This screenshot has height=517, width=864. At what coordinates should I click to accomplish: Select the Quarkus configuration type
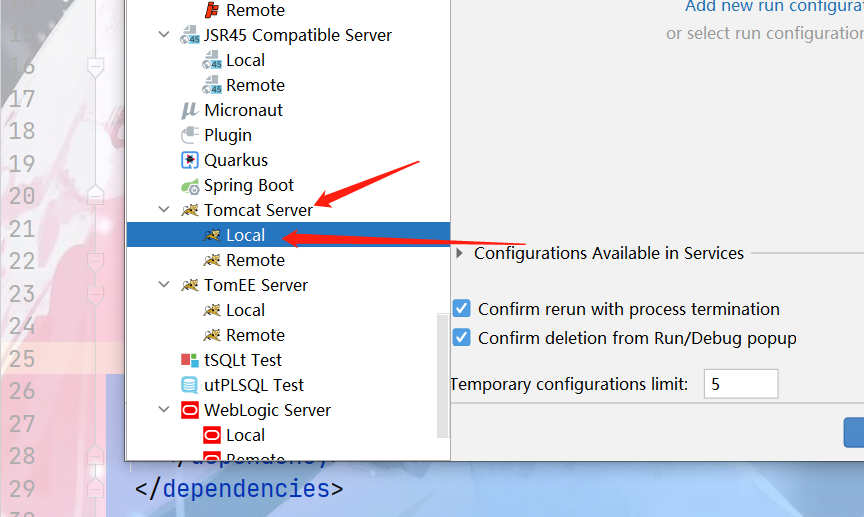(x=236, y=160)
